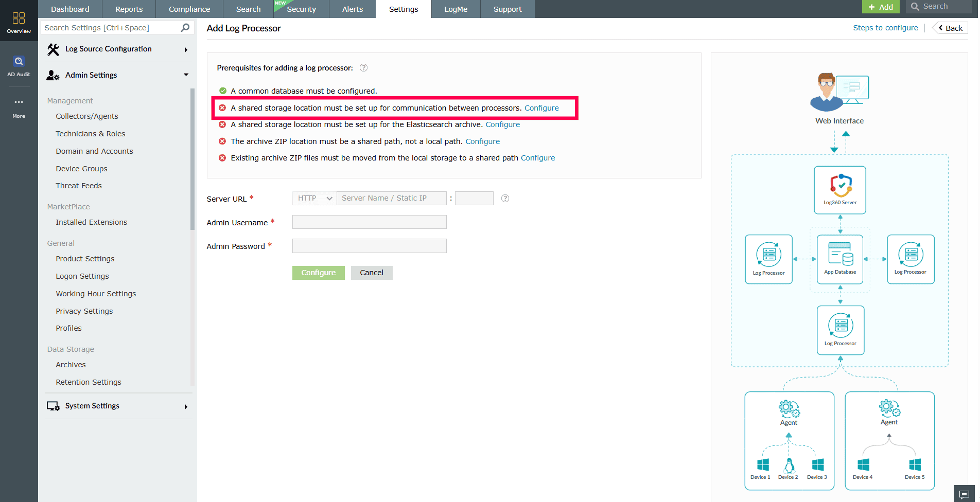The image size is (980, 502).
Task: Open the Security tab
Action: coord(301,9)
